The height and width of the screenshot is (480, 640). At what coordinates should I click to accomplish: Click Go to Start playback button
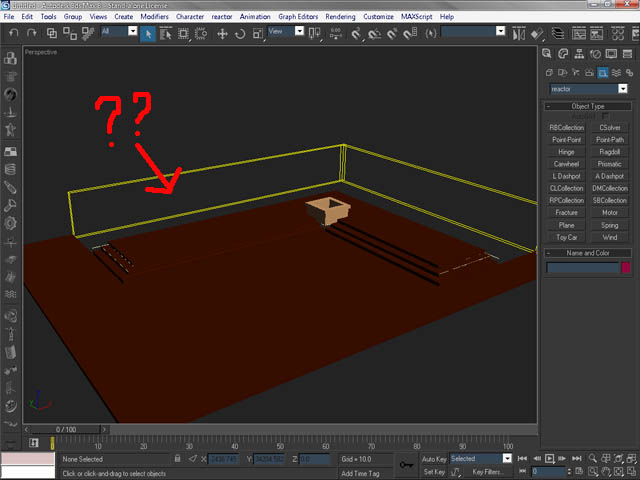pyautogui.click(x=522, y=458)
